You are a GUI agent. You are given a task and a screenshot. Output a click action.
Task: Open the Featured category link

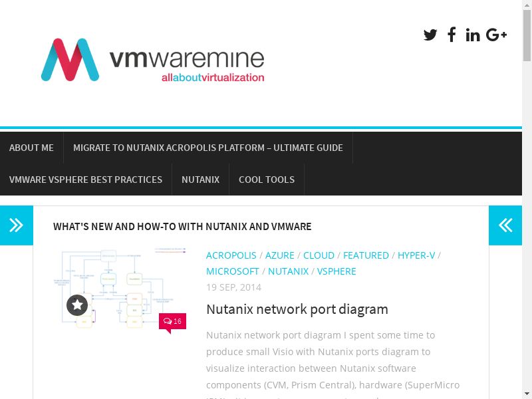coord(366,255)
